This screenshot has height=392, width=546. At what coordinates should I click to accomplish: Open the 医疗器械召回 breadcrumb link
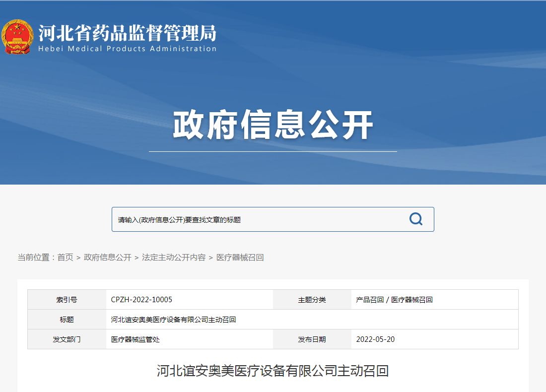tap(240, 257)
